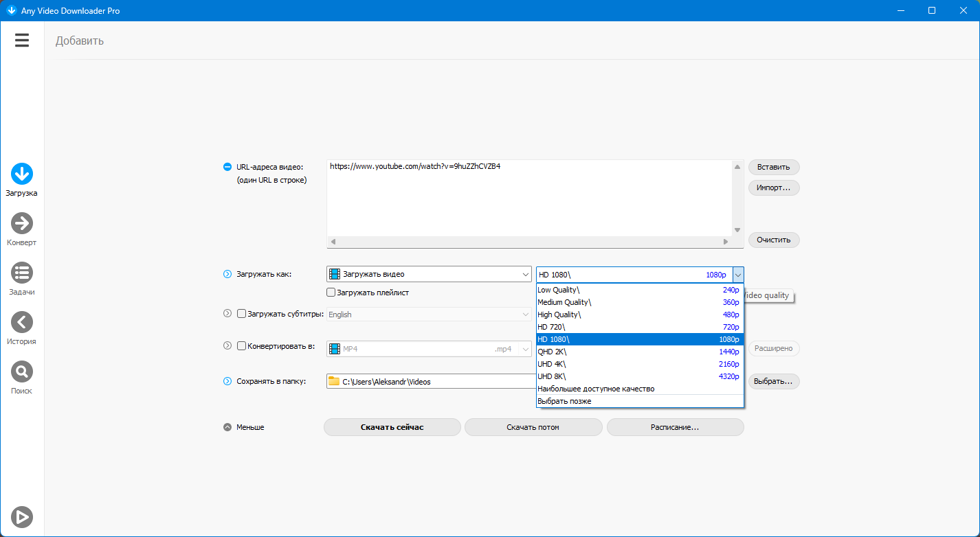This screenshot has height=537, width=980.
Task: Choose Наибольшее доступное качество option
Action: point(640,389)
